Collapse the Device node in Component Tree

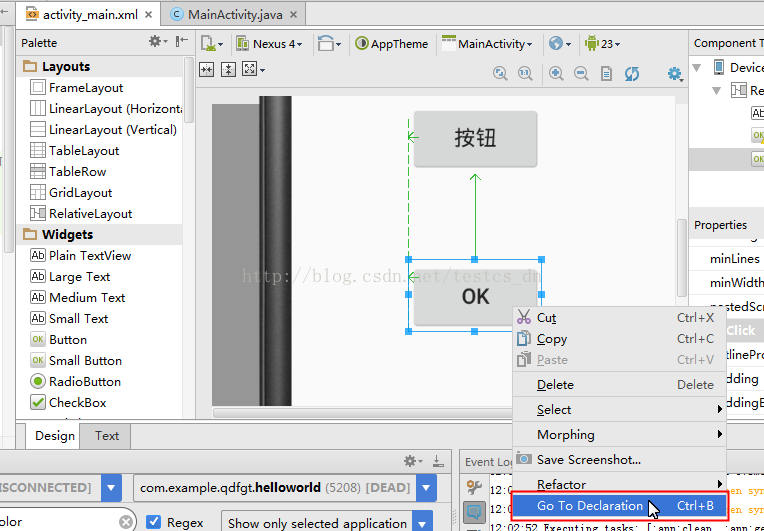(x=697, y=67)
